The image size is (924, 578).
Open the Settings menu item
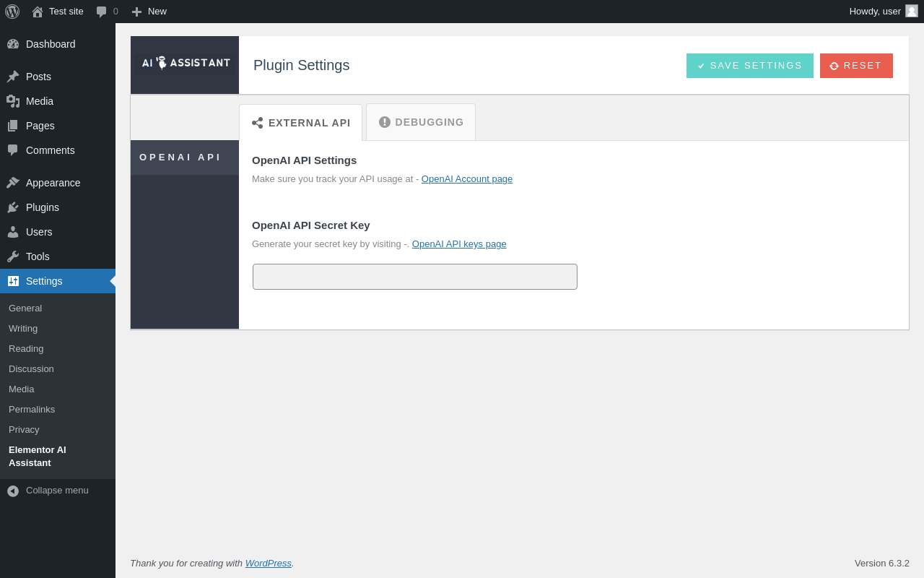click(x=58, y=281)
